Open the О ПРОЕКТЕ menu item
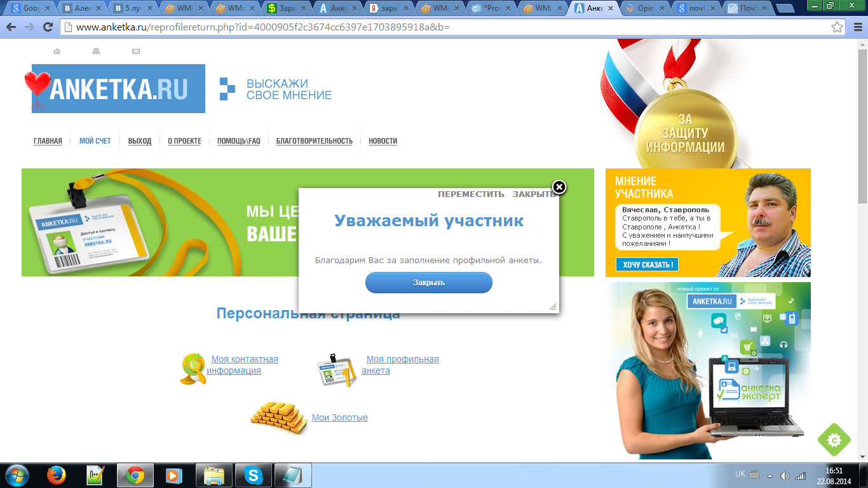The width and height of the screenshot is (868, 488). tap(185, 141)
